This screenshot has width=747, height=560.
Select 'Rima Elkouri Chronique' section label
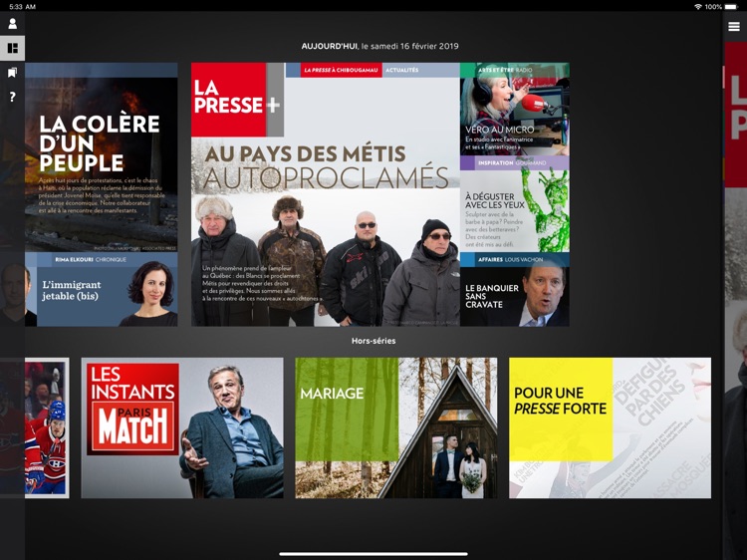pyautogui.click(x=91, y=260)
